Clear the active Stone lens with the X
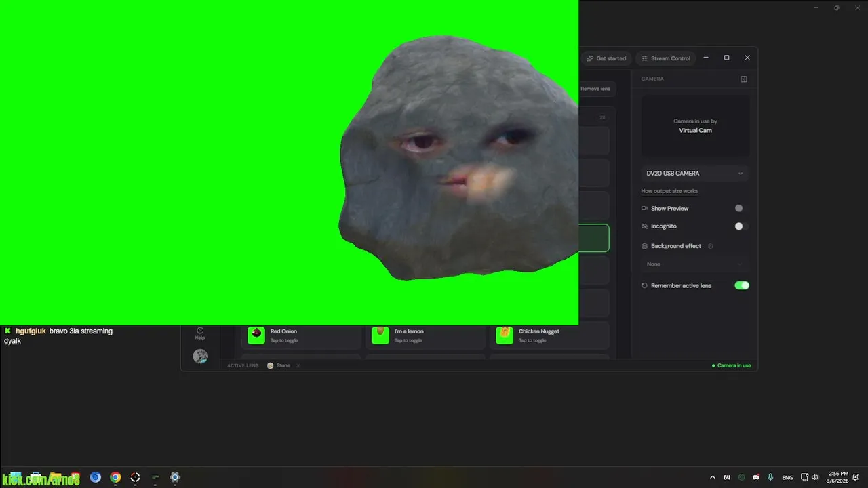Screen dimensions: 868x488 point(298,366)
